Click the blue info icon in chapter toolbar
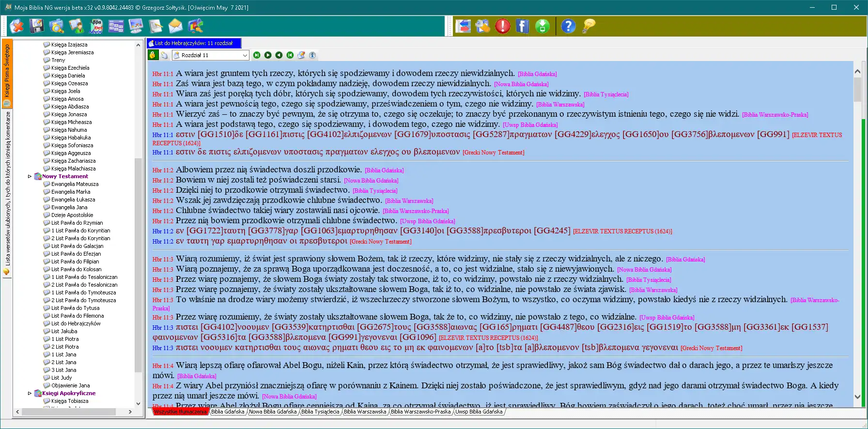Screen dimensions: 868x429 [x=312, y=55]
